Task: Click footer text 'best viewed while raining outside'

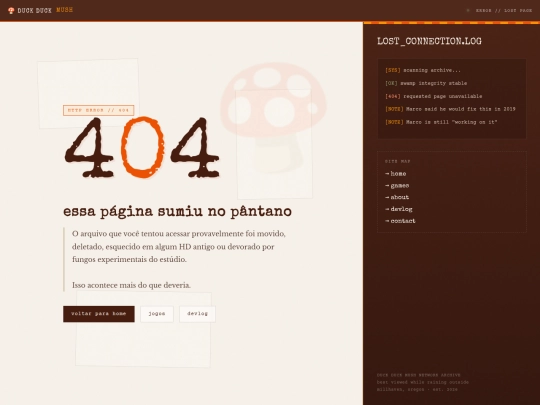Action: tap(423, 382)
